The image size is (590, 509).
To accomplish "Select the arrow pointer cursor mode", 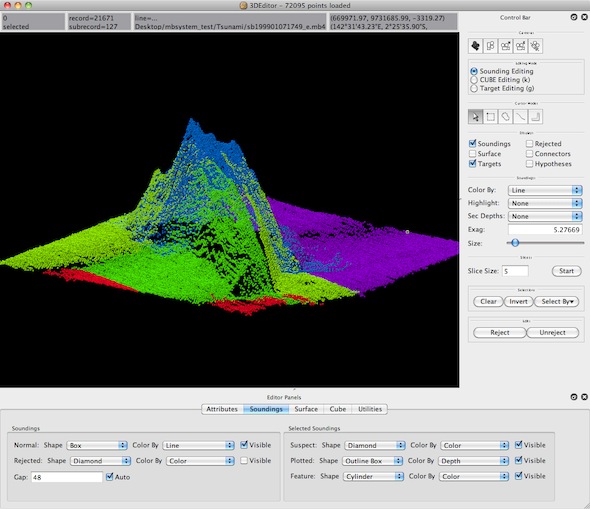I will pos(476,117).
